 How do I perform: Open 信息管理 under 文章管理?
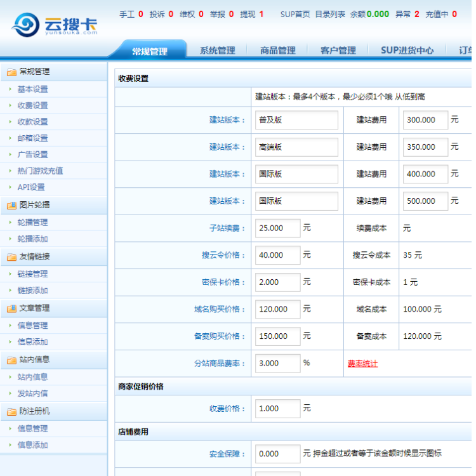[x=33, y=326]
